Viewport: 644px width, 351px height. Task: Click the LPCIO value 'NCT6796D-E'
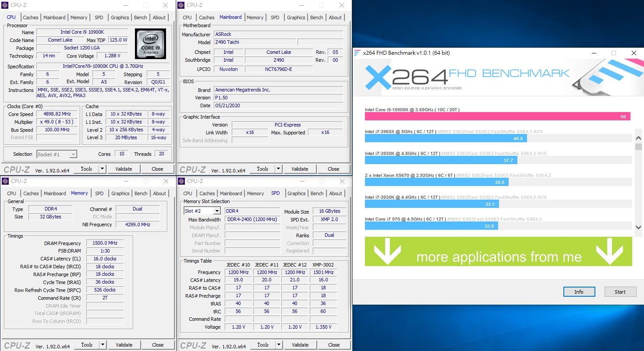click(x=279, y=70)
